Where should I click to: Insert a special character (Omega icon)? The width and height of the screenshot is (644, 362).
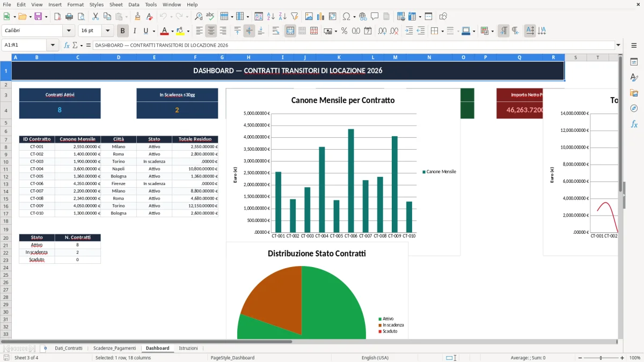346,17
